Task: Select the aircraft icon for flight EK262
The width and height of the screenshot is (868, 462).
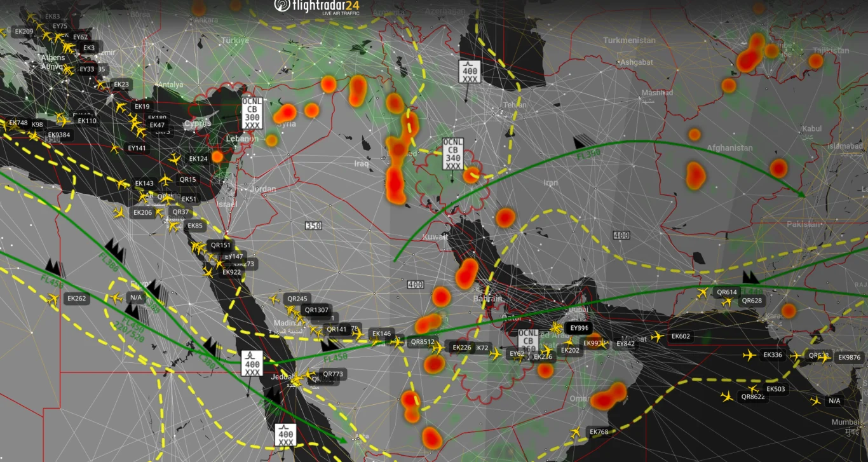Action: coord(53,298)
